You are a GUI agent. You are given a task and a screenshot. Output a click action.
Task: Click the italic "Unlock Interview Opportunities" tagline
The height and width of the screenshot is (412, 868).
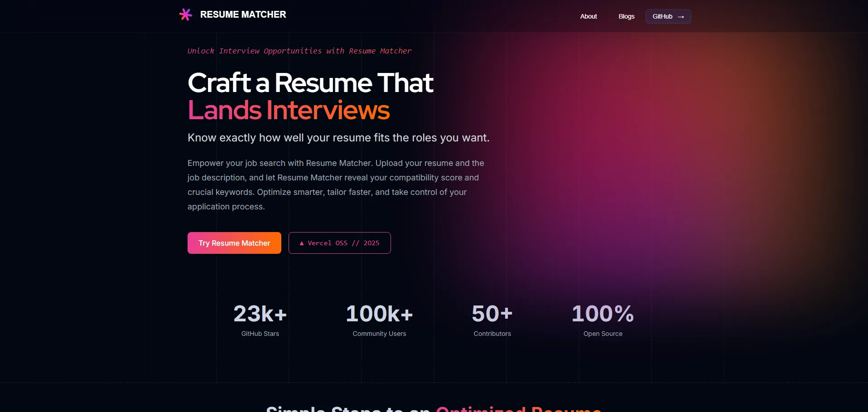point(299,51)
